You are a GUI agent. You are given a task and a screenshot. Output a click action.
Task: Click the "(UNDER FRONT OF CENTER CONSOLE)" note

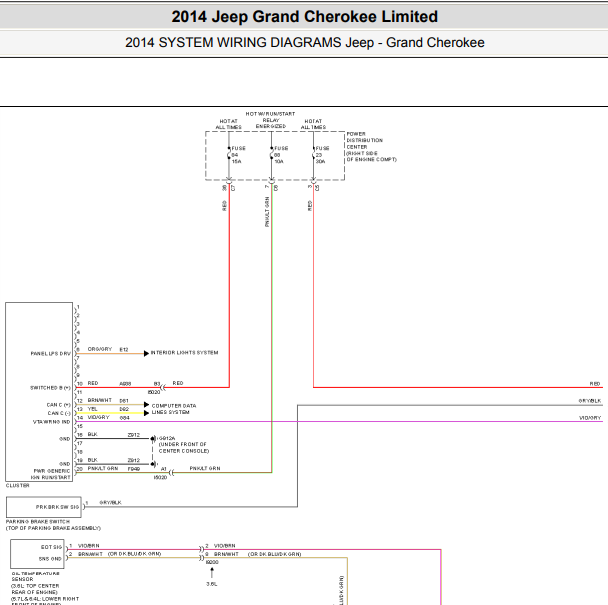point(183,448)
